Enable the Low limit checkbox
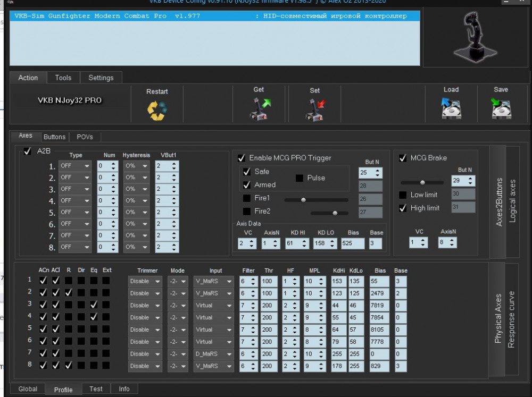This screenshot has width=532, height=397. tap(403, 195)
